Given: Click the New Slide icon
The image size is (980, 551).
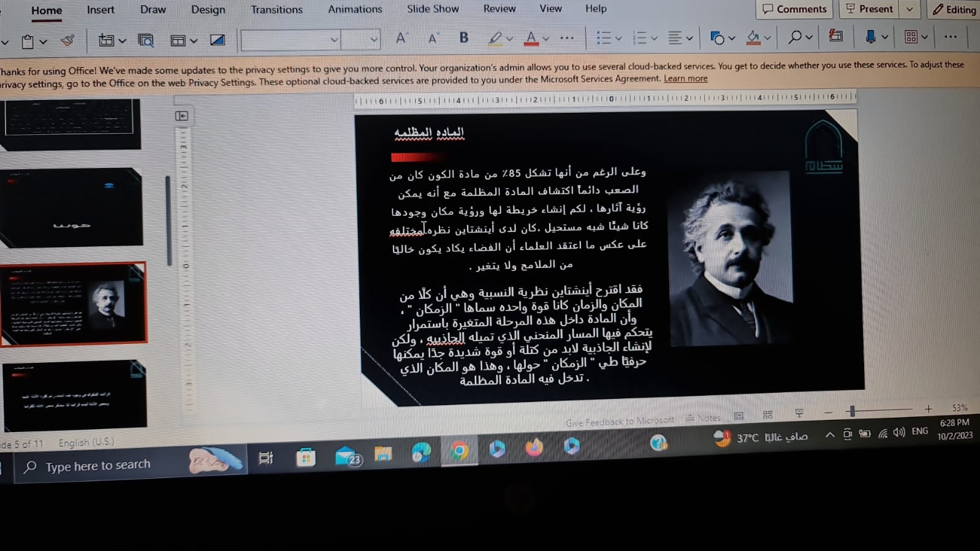Looking at the screenshot, I should click(x=106, y=40).
